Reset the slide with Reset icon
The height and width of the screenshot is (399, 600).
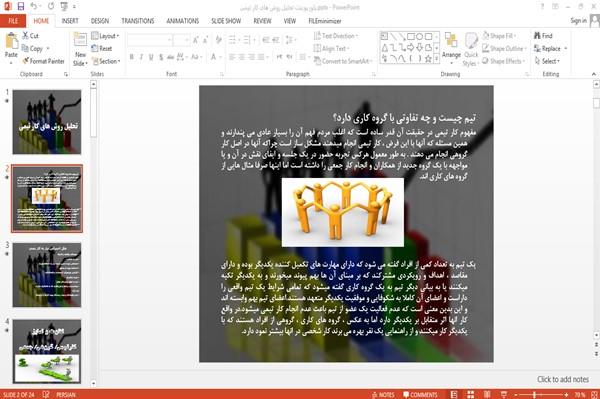[x=95, y=48]
